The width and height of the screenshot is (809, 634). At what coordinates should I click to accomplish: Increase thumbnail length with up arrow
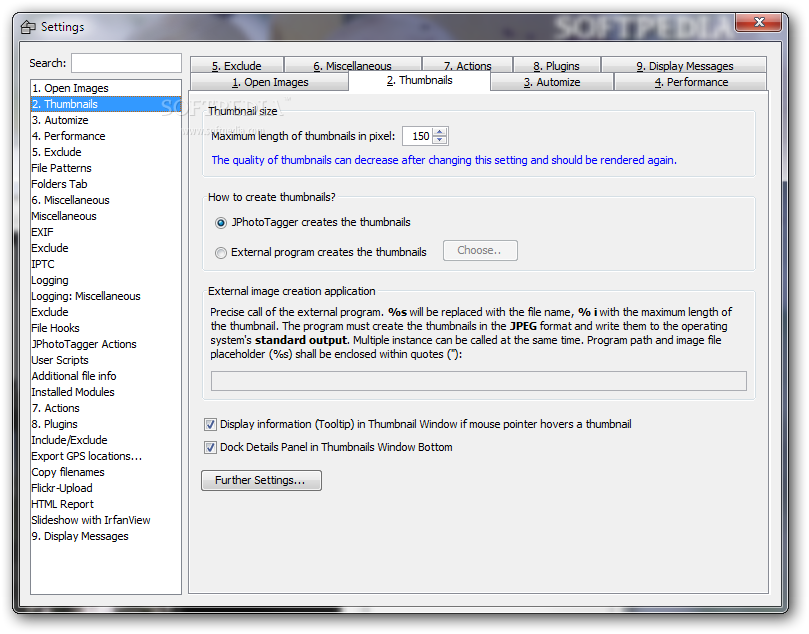440,132
